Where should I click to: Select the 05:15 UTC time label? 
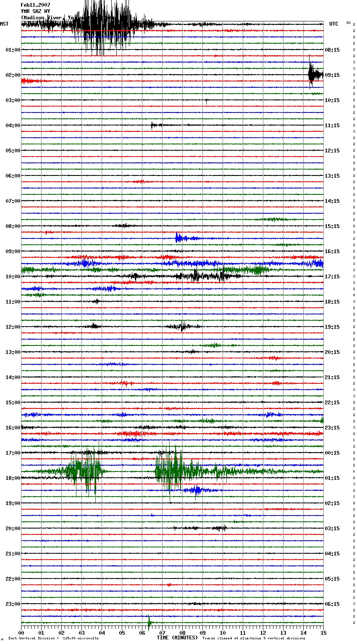[x=332, y=579]
